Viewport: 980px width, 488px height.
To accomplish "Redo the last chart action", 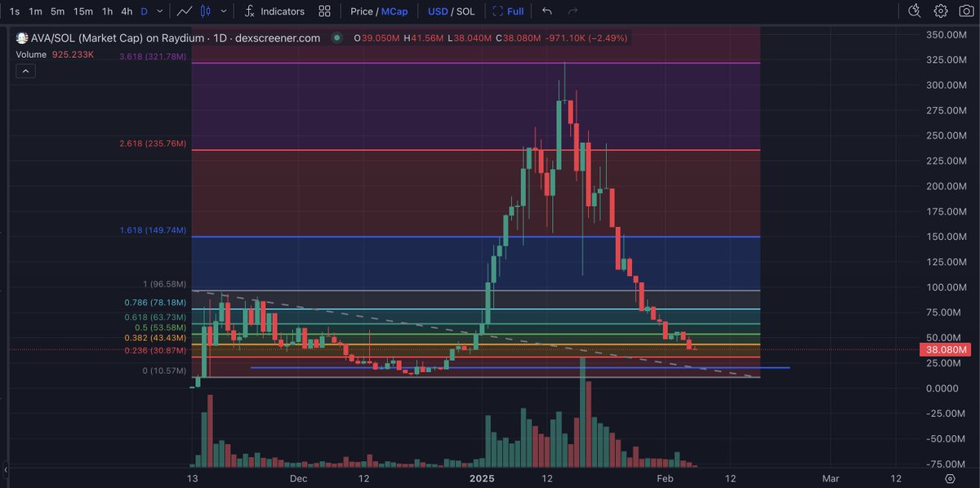I will [x=572, y=11].
